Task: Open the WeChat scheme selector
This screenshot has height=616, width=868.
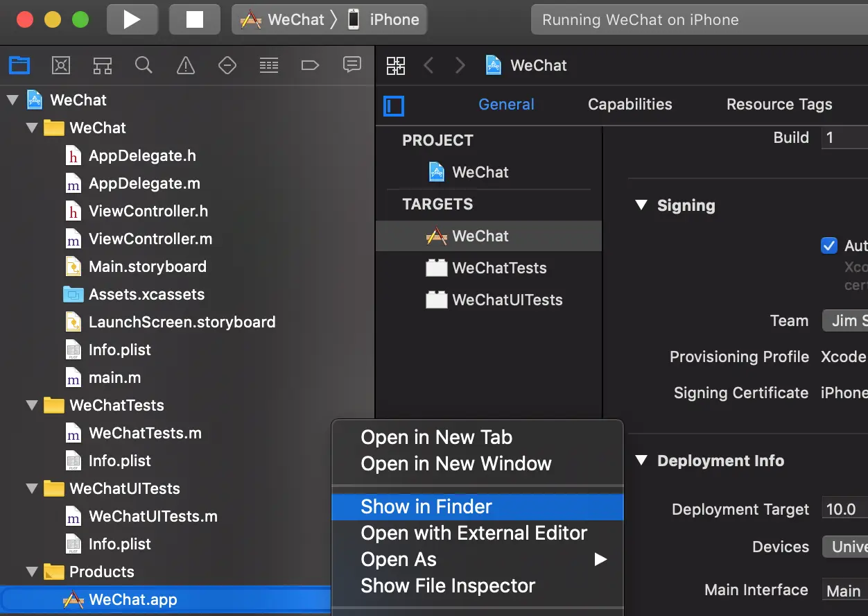Action: point(284,19)
